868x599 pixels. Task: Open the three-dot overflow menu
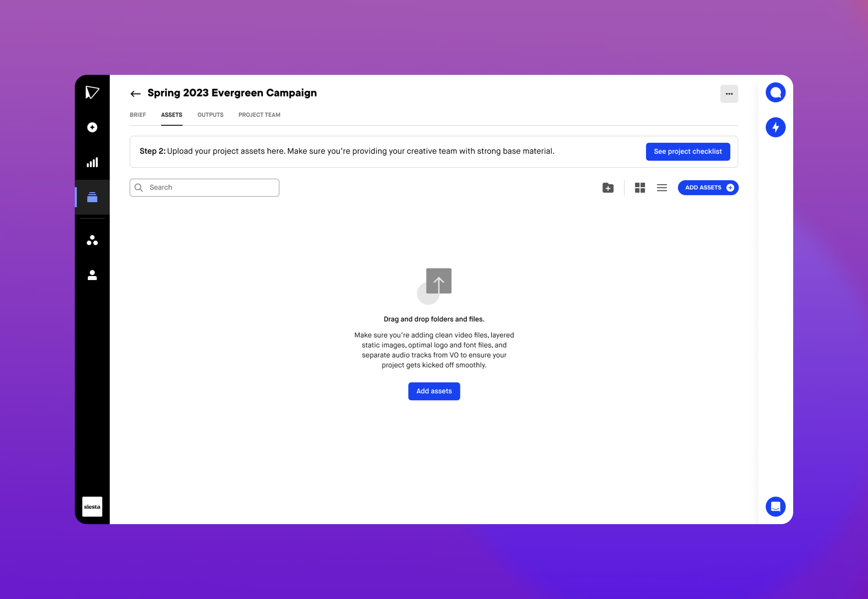[729, 93]
